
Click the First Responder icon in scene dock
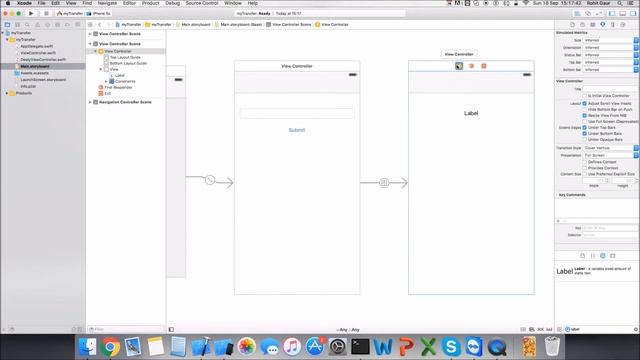(x=471, y=66)
